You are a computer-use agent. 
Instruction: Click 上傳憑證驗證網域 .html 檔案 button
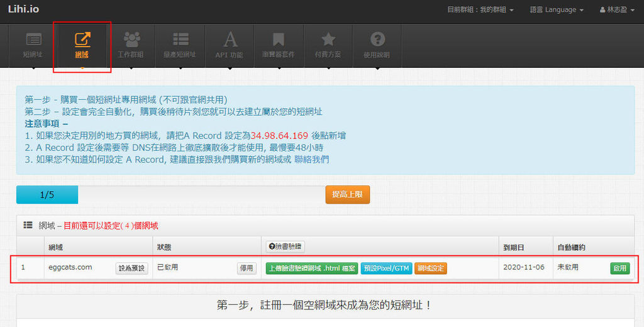coord(312,269)
